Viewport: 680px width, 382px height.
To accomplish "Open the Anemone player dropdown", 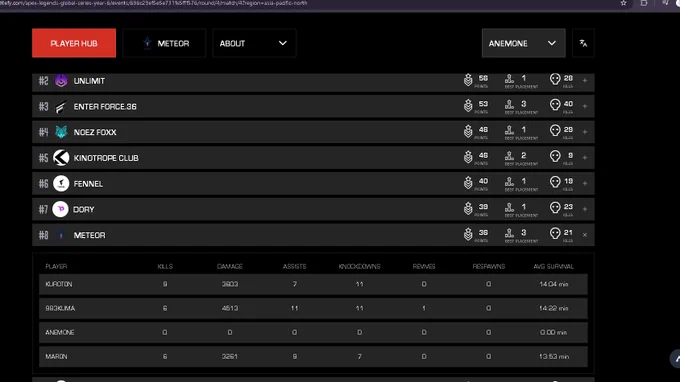I will (523, 43).
